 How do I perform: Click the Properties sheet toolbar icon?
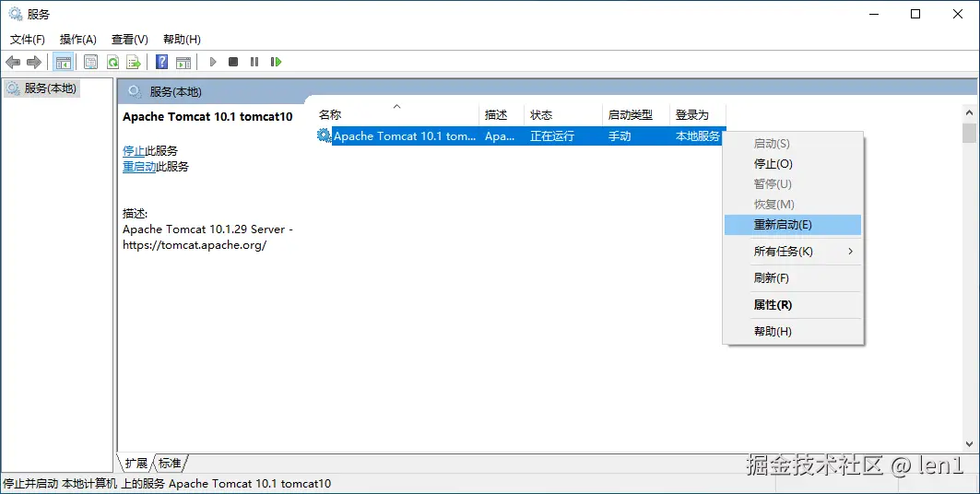(x=90, y=62)
